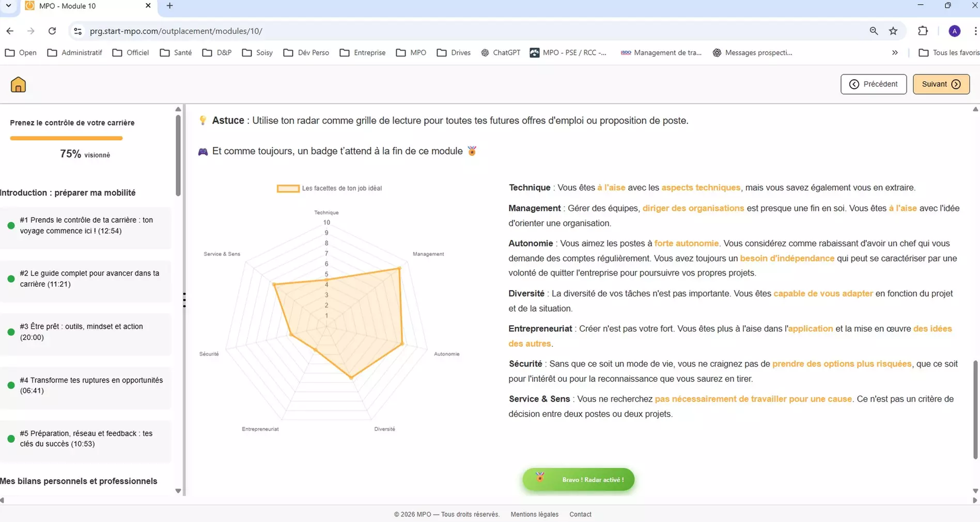Reload the current page
980x522 pixels.
(52, 31)
